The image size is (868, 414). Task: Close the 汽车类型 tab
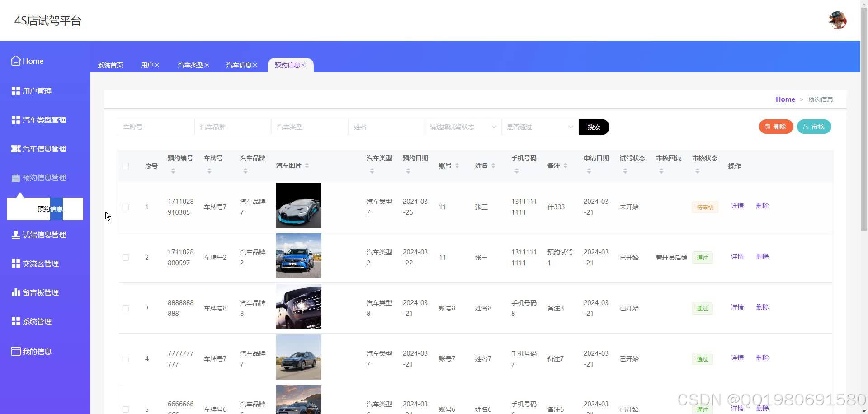[207, 65]
